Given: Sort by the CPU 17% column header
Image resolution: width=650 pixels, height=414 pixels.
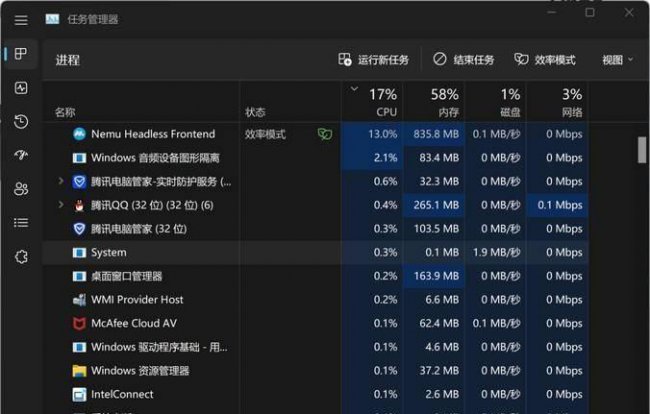Looking at the screenshot, I should [x=372, y=102].
